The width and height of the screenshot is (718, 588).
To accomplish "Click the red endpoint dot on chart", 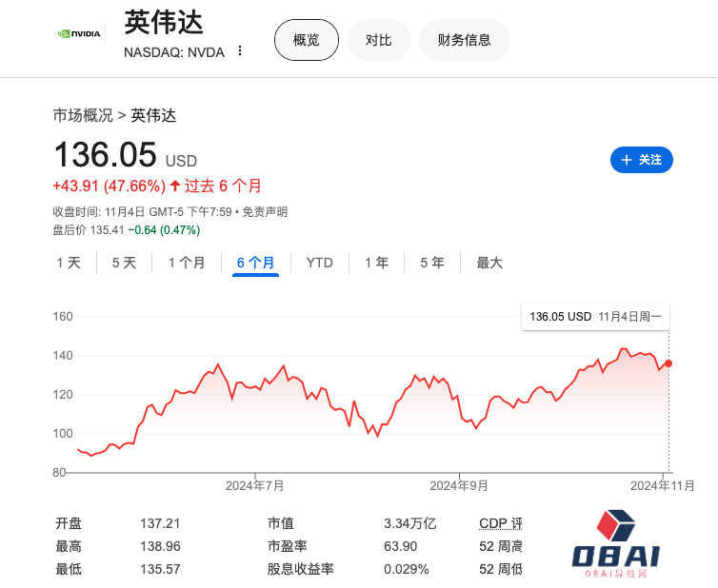I will tap(668, 363).
